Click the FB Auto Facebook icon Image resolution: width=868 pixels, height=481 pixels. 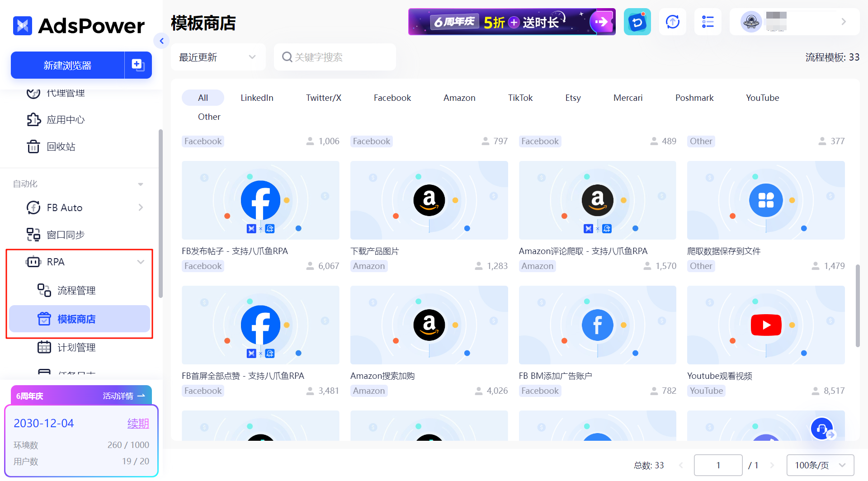click(33, 207)
